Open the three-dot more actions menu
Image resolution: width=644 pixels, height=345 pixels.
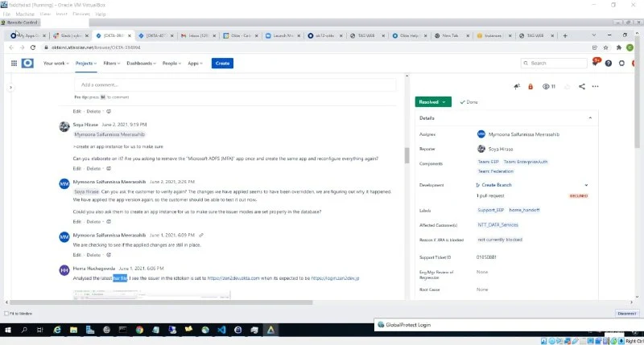point(595,87)
